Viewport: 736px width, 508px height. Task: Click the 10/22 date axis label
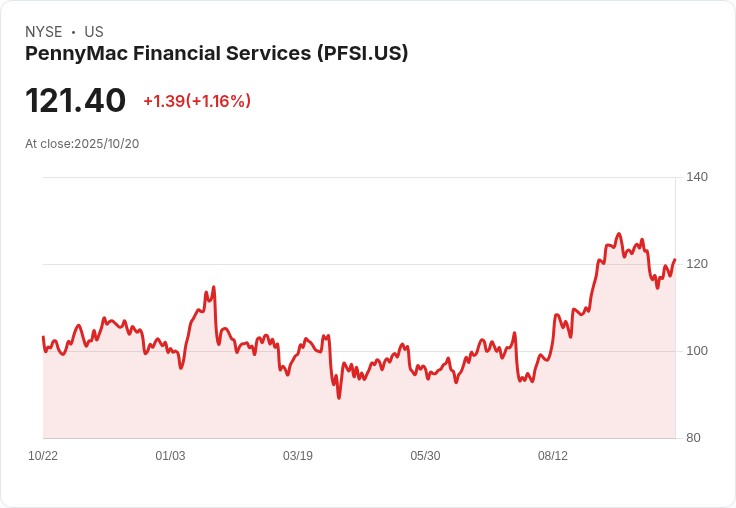[43, 456]
